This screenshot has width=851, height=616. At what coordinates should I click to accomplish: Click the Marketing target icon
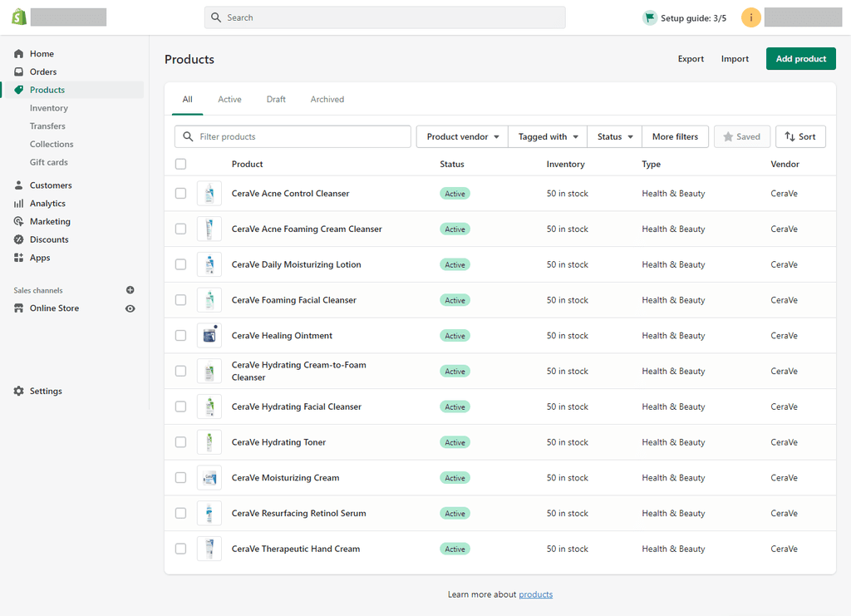click(18, 221)
